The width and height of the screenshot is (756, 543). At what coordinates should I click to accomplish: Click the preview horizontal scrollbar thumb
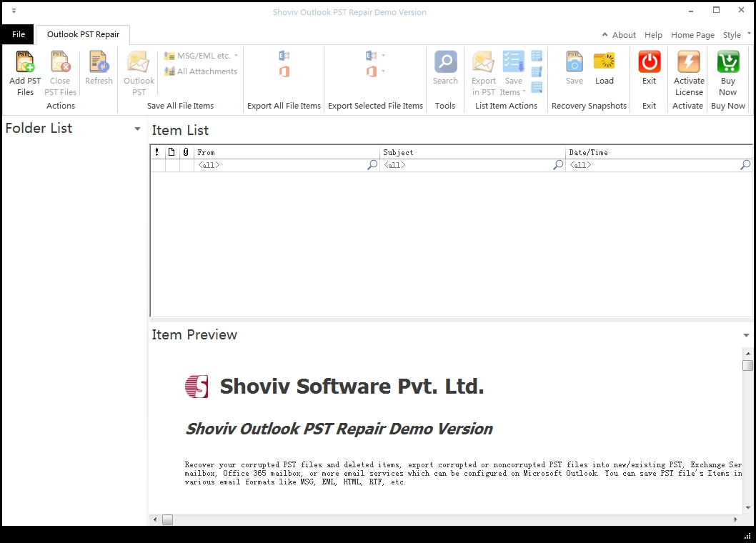pyautogui.click(x=167, y=520)
